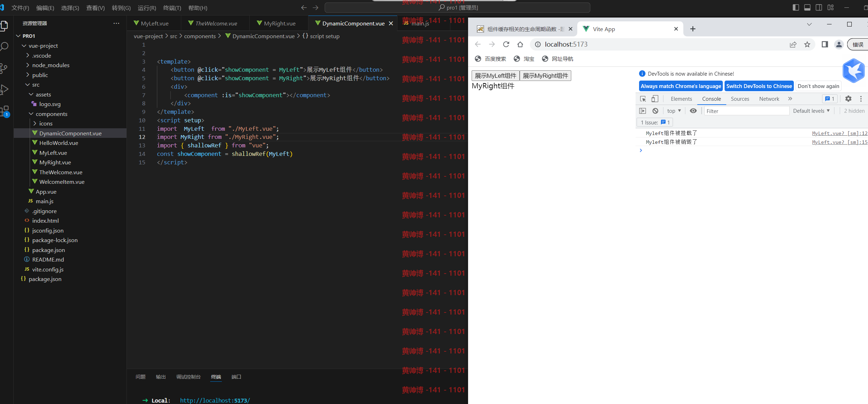Click the explorer panel more actions ellipsis
Image resolution: width=868 pixels, height=404 pixels.
point(116,23)
